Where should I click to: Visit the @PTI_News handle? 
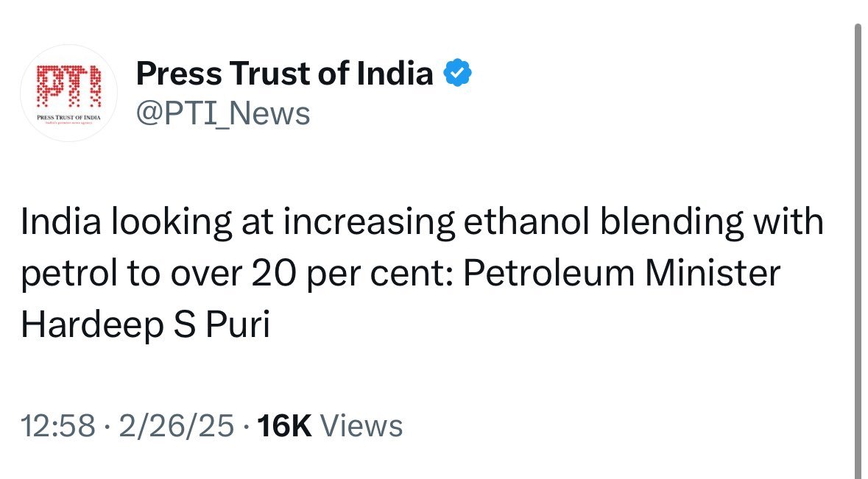point(222,114)
